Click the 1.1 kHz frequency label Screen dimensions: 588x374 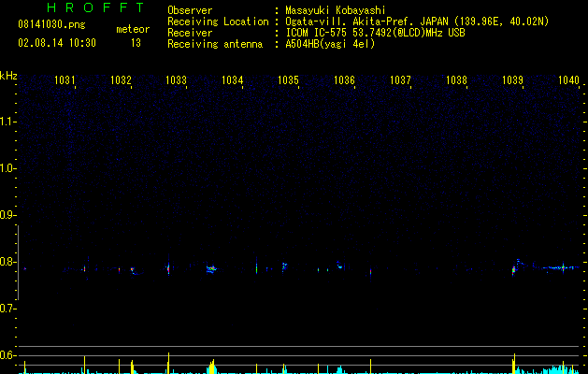[x=7, y=122]
